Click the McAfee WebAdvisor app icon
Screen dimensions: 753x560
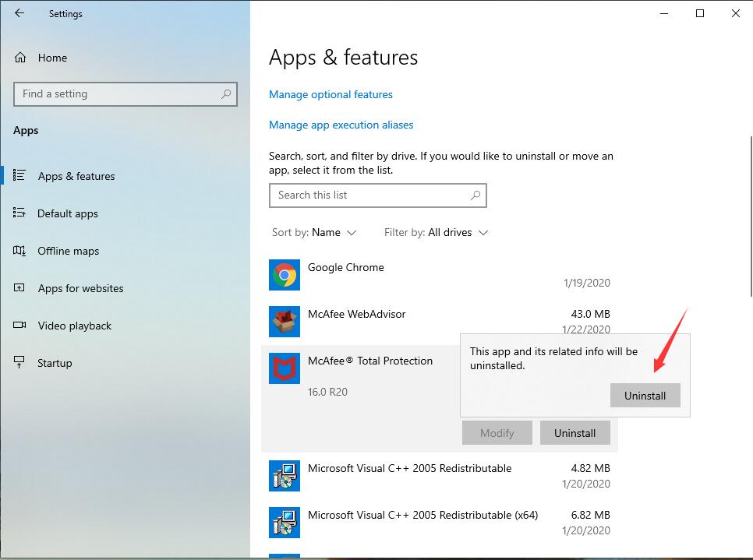pyautogui.click(x=285, y=322)
